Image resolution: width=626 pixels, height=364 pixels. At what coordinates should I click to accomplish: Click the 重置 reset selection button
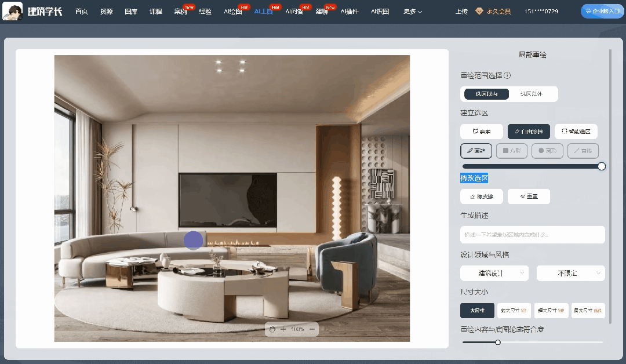pyautogui.click(x=529, y=196)
